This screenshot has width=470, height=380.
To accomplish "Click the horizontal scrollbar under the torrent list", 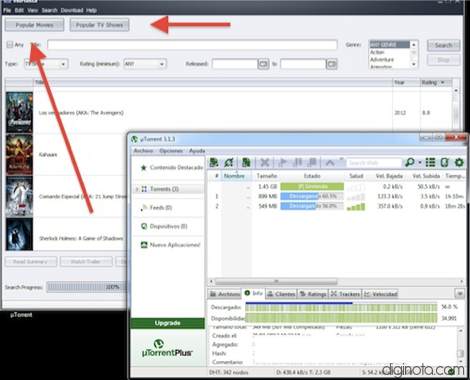I will point(336,282).
